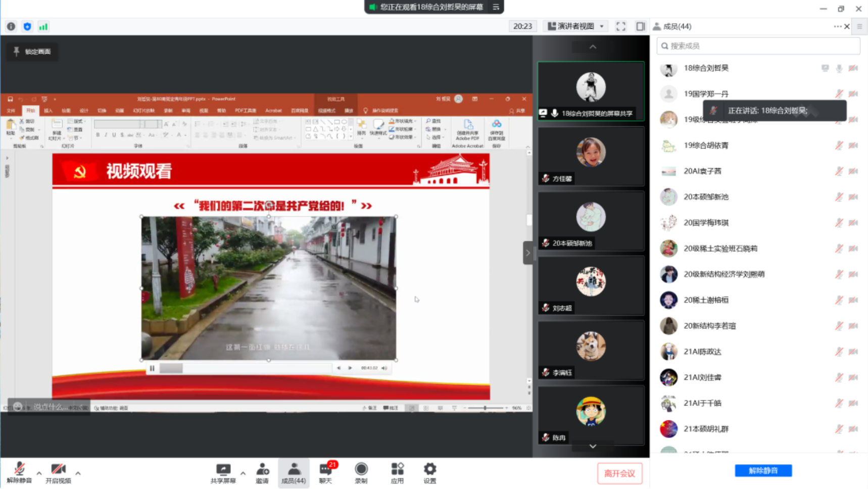Open the apps (应用) icon
This screenshot has height=489, width=868.
(397, 473)
